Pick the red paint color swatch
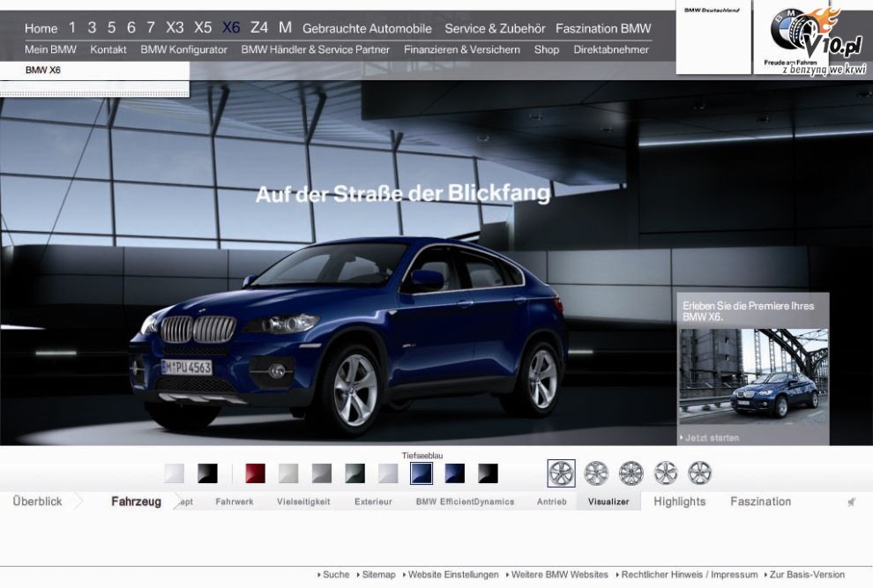This screenshot has width=873, height=588. coord(256,473)
